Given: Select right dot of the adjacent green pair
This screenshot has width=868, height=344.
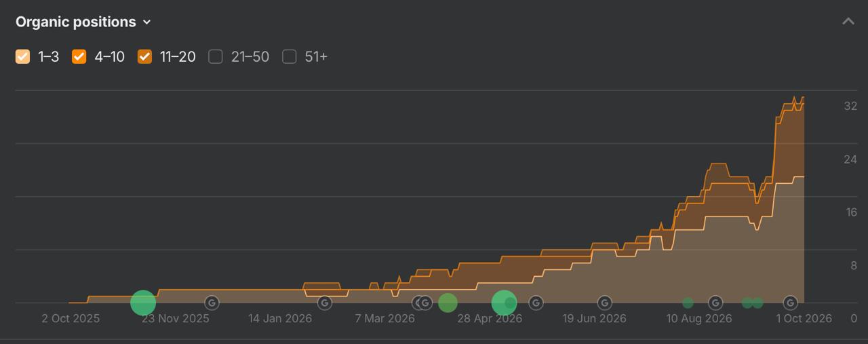Looking at the screenshot, I should pos(757,303).
